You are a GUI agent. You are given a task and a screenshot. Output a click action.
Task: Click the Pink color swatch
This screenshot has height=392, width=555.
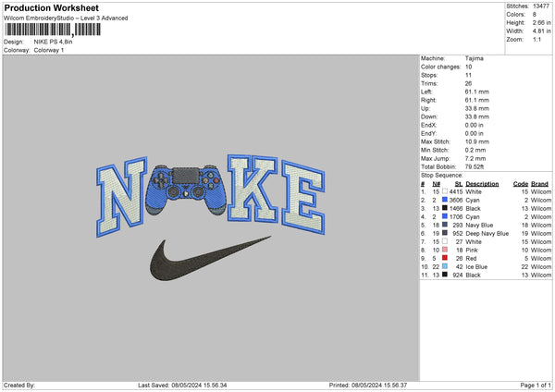point(445,250)
